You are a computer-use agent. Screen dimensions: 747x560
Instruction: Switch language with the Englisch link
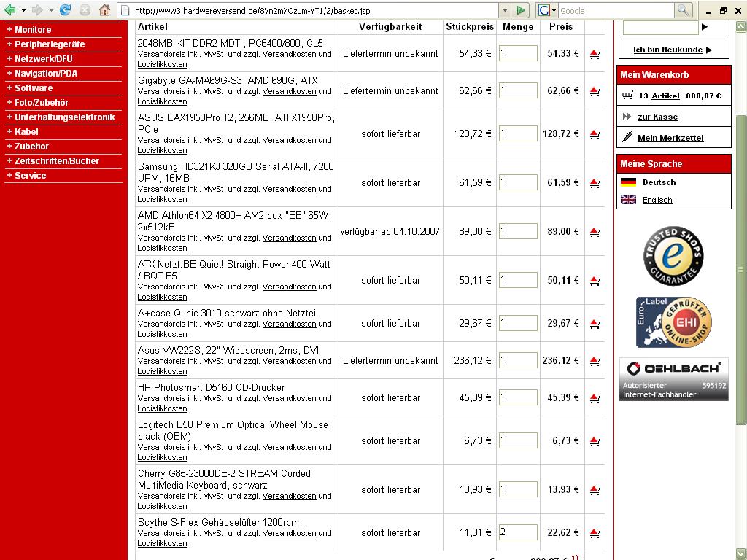657,200
